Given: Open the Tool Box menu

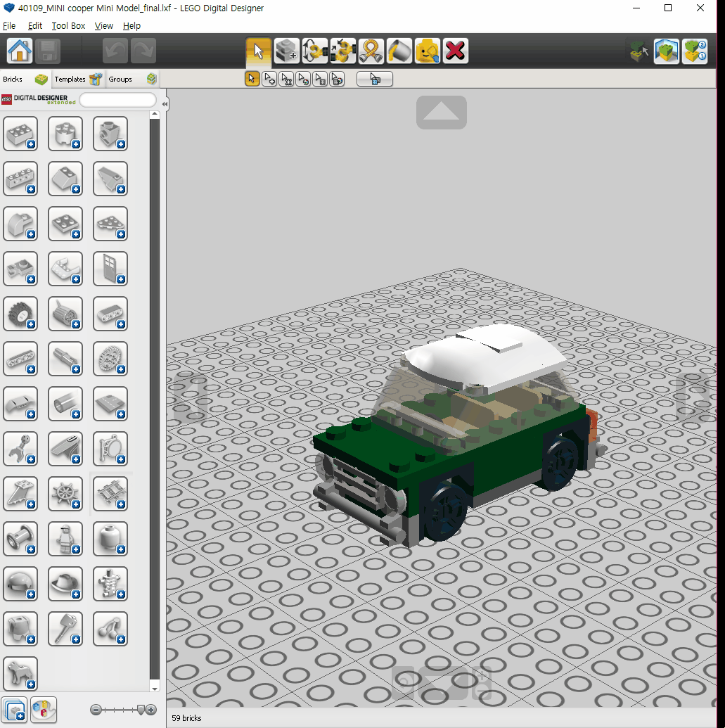Looking at the screenshot, I should pyautogui.click(x=68, y=25).
